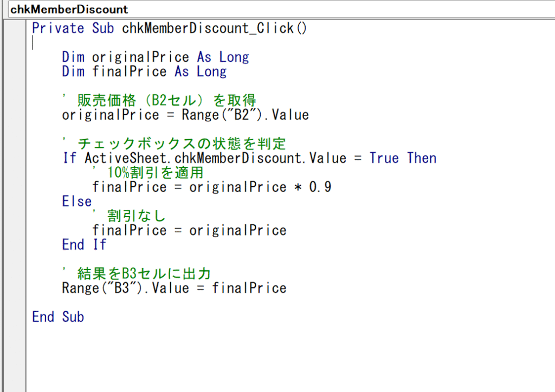Click the finalPrice = originalPrice line under Else
Screen dimensions: 555x392
pos(189,231)
